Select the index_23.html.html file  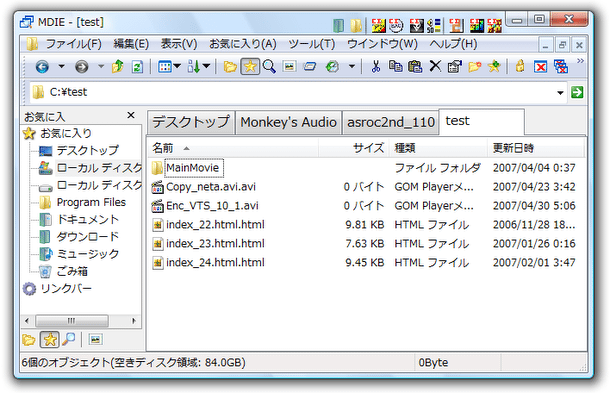[x=215, y=244]
